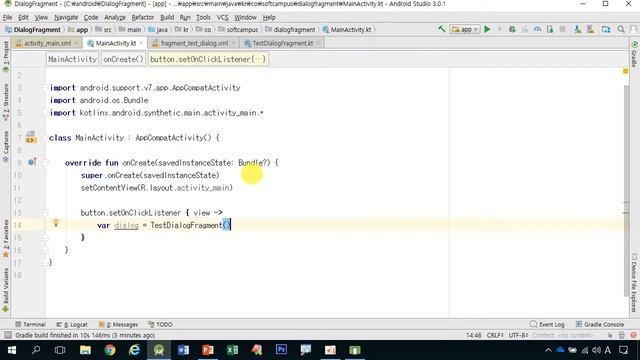The height and width of the screenshot is (360, 640).
Task: Open the Gradle Console
Action: [600, 324]
